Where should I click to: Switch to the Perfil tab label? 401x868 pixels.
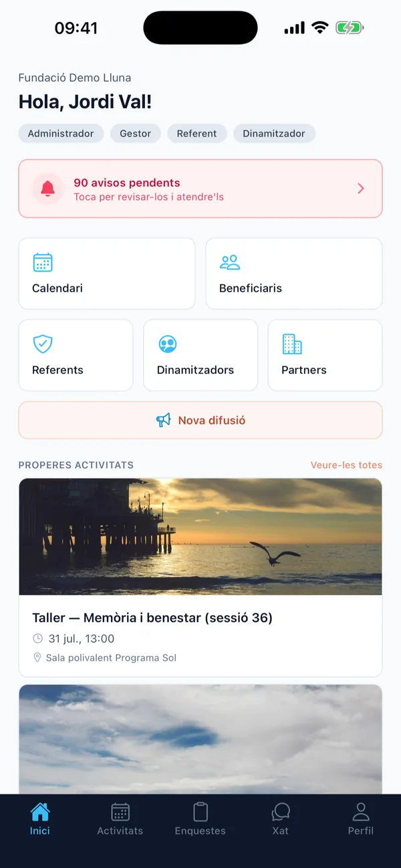(x=361, y=831)
